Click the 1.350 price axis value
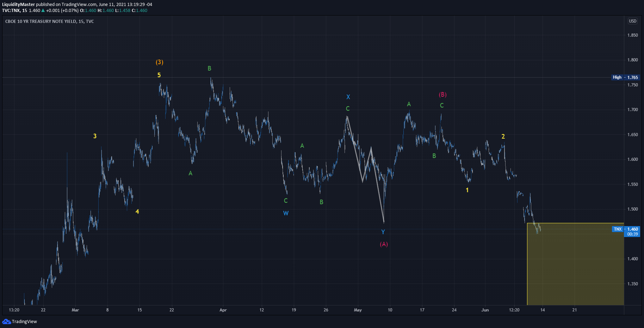 tap(633, 284)
